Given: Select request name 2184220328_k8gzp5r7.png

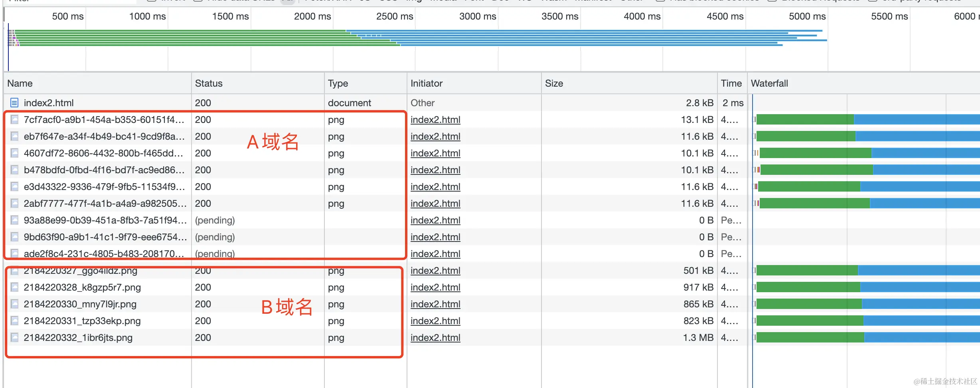Looking at the screenshot, I should tap(82, 287).
